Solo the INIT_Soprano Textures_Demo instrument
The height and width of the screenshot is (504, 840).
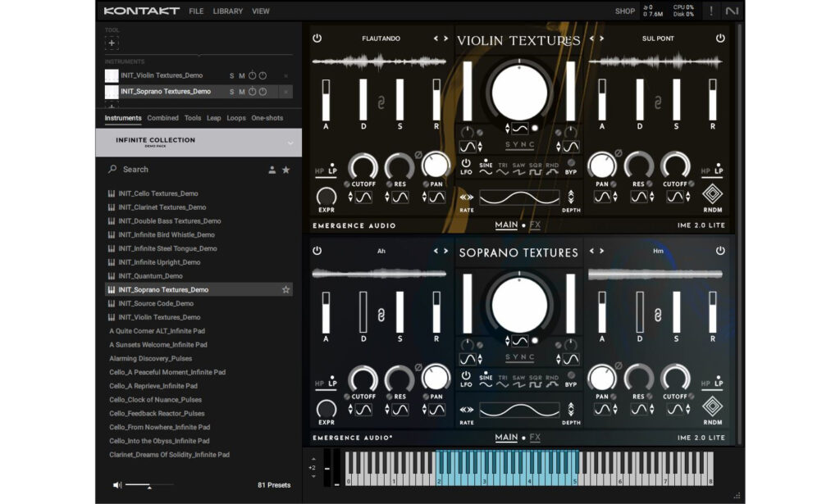(x=232, y=92)
